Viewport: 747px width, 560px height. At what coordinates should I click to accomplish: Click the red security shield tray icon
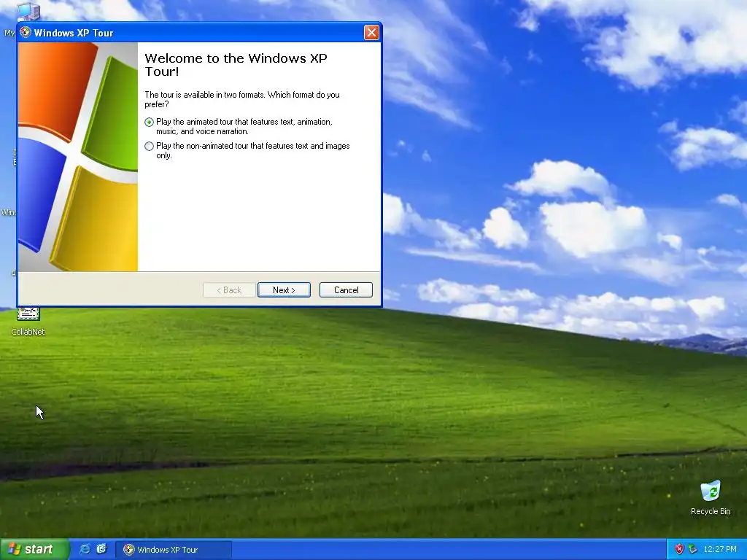point(679,550)
